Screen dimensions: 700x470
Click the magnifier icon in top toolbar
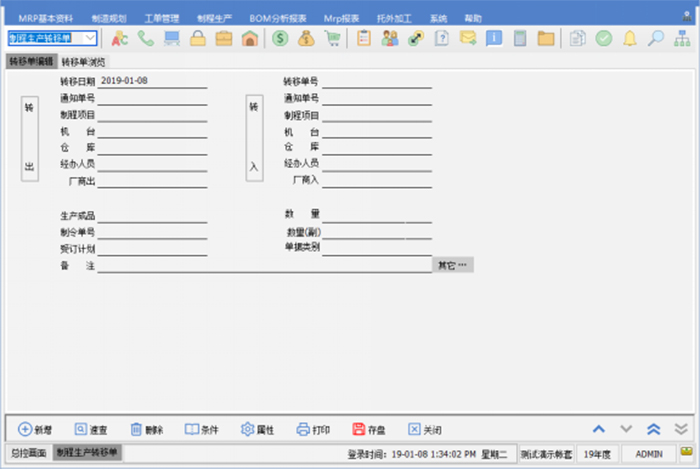coord(656,38)
